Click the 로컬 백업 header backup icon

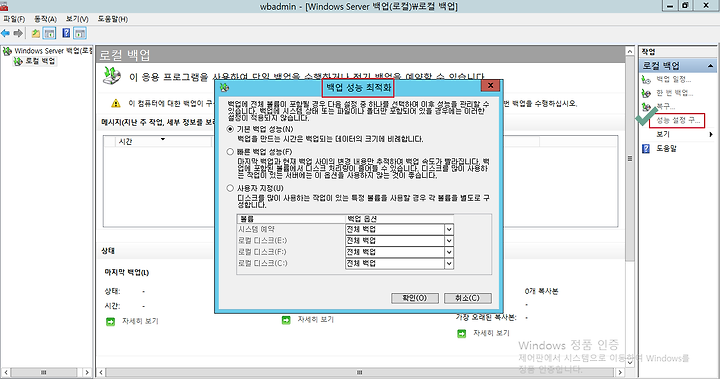coord(112,76)
